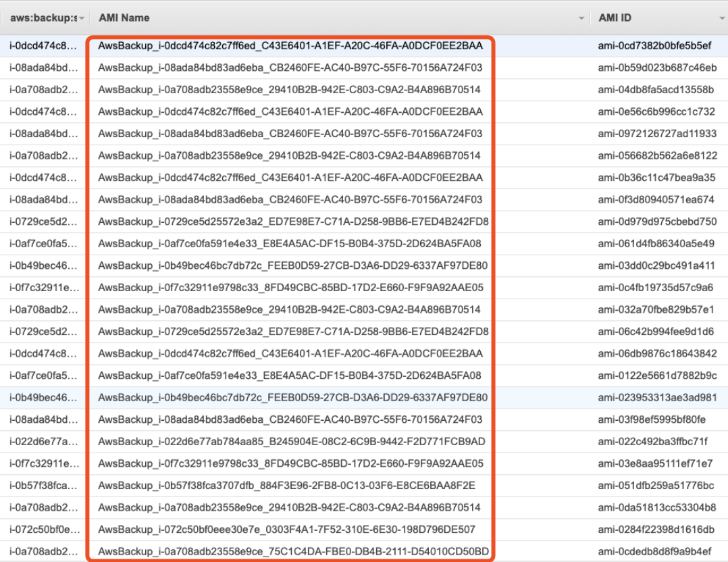This screenshot has width=728, height=562.
Task: Click AMI name in row ami-061d4fb86340a5e49
Action: (x=290, y=243)
